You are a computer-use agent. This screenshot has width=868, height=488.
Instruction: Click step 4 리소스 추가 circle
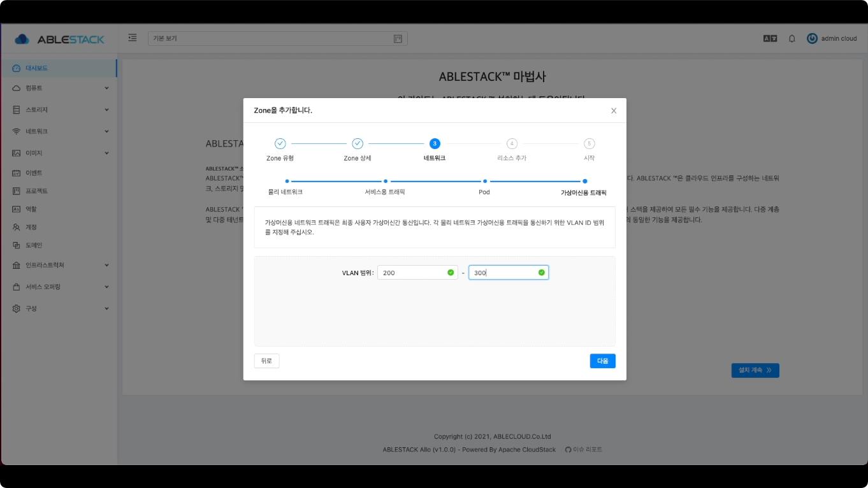pyautogui.click(x=512, y=144)
